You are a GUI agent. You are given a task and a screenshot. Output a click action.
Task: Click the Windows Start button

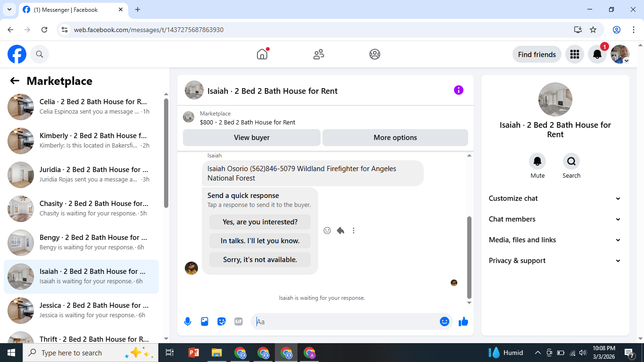point(11,353)
